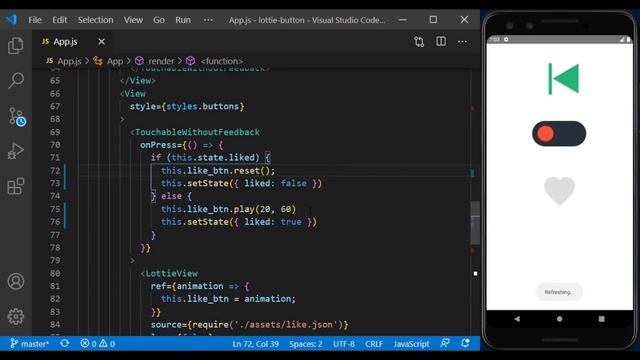Click the <LottieView tag on line 80

tap(169, 273)
